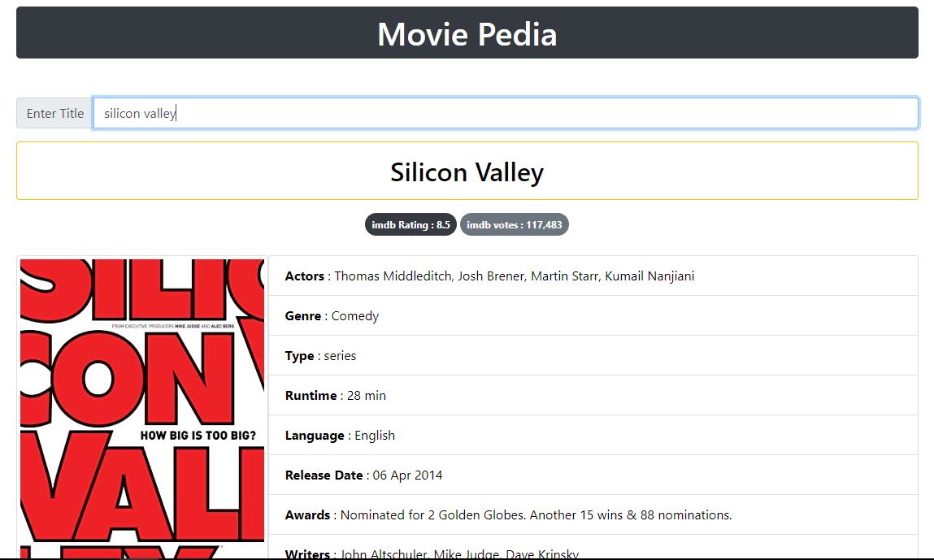Select the Awards row mentioning Golden Globes
Viewport: 934px width, 560px height.
point(593,514)
